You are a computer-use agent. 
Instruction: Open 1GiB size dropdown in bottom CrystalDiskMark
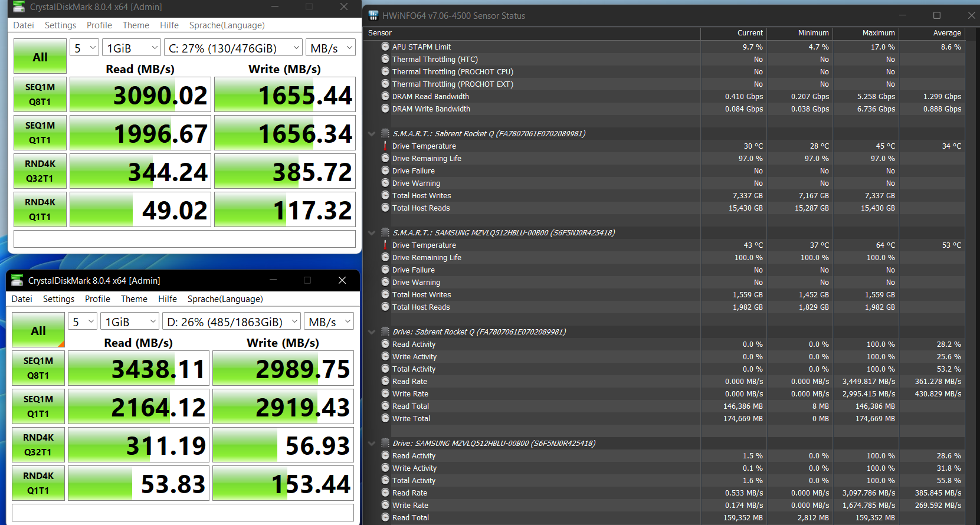[130, 321]
